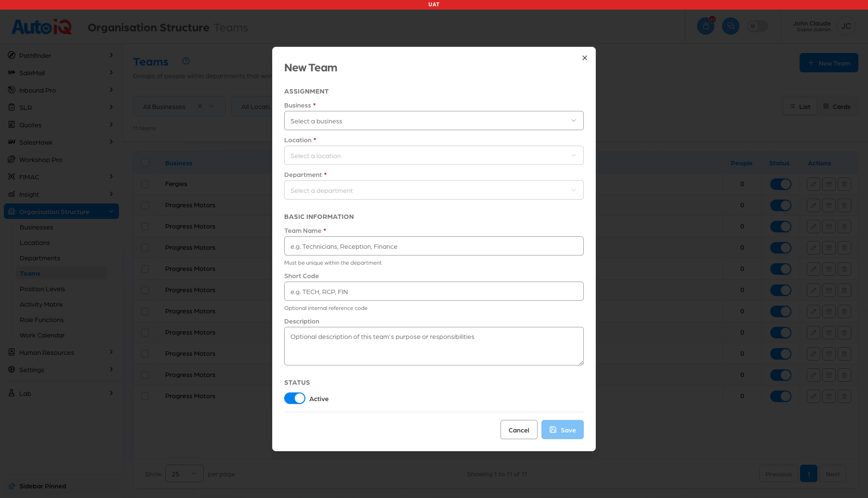Viewport: 868px width, 498px height.
Task: Open the Select a location dropdown
Action: [x=434, y=155]
